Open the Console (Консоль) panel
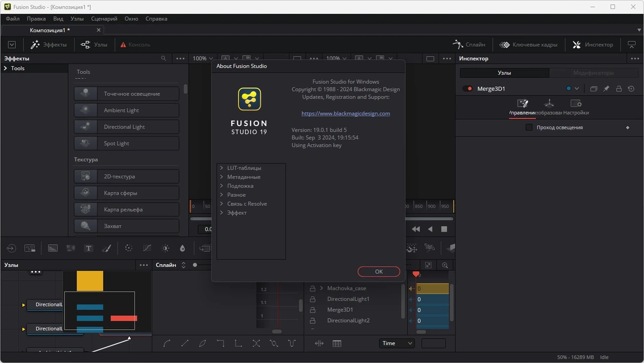The width and height of the screenshot is (644, 363). 135,45
